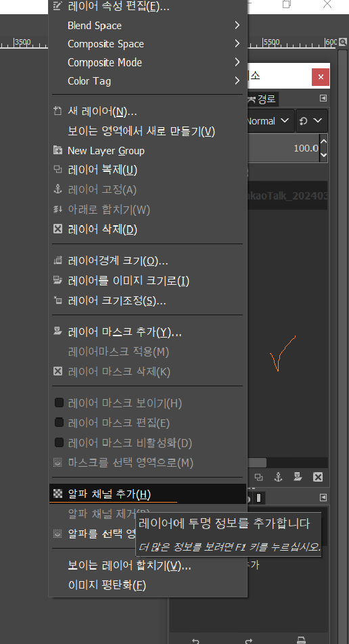This screenshot has width=349, height=644.
Task: Expand the Composite Space submenu
Action: click(x=148, y=44)
